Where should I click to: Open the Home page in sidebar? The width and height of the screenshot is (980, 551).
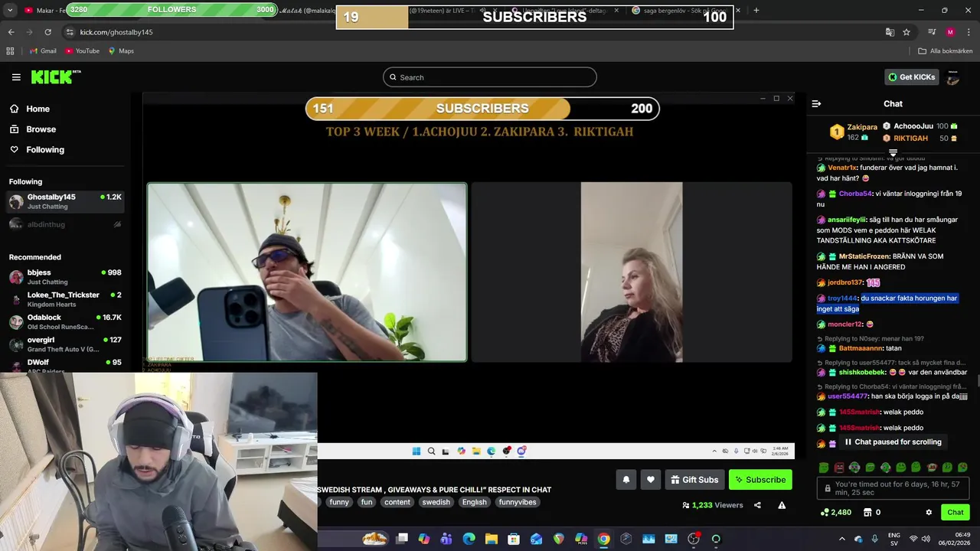point(38,109)
